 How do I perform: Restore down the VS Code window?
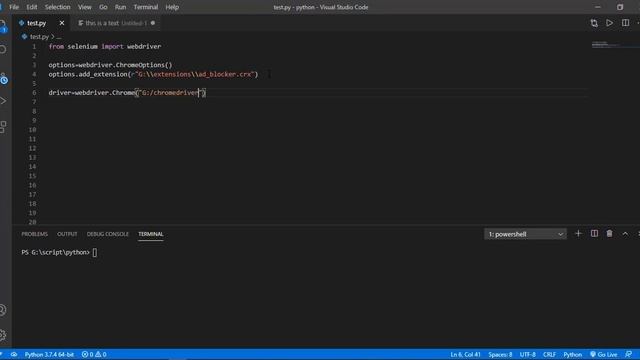pyautogui.click(x=620, y=7)
